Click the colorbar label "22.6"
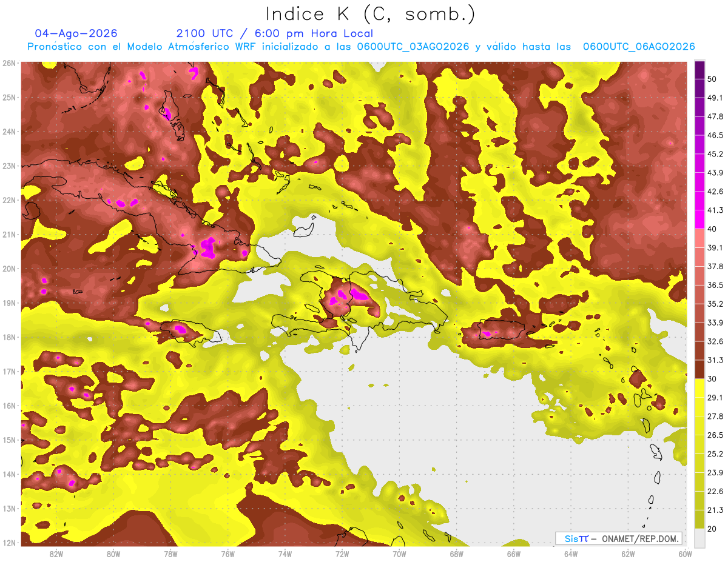The width and height of the screenshot is (728, 562). click(715, 491)
